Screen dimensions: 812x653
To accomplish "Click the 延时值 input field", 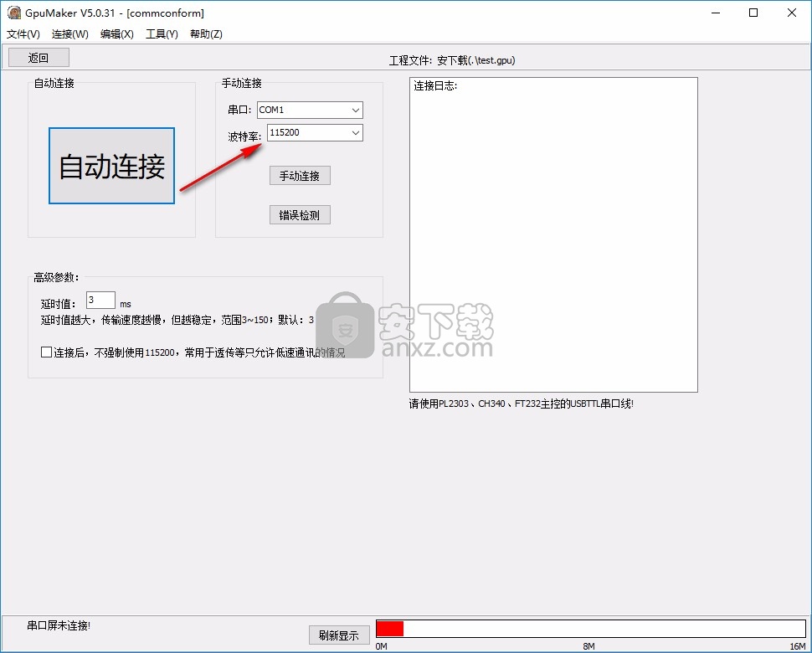I will (x=100, y=301).
